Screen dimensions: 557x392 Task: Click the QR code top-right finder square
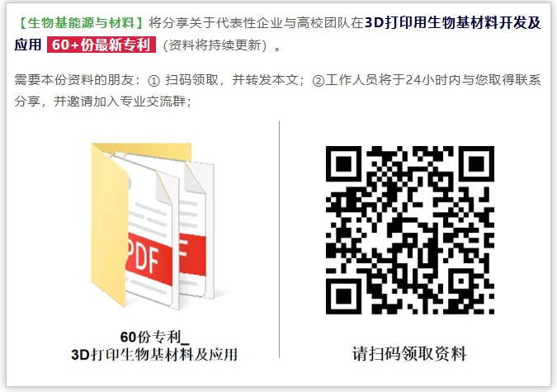476,164
